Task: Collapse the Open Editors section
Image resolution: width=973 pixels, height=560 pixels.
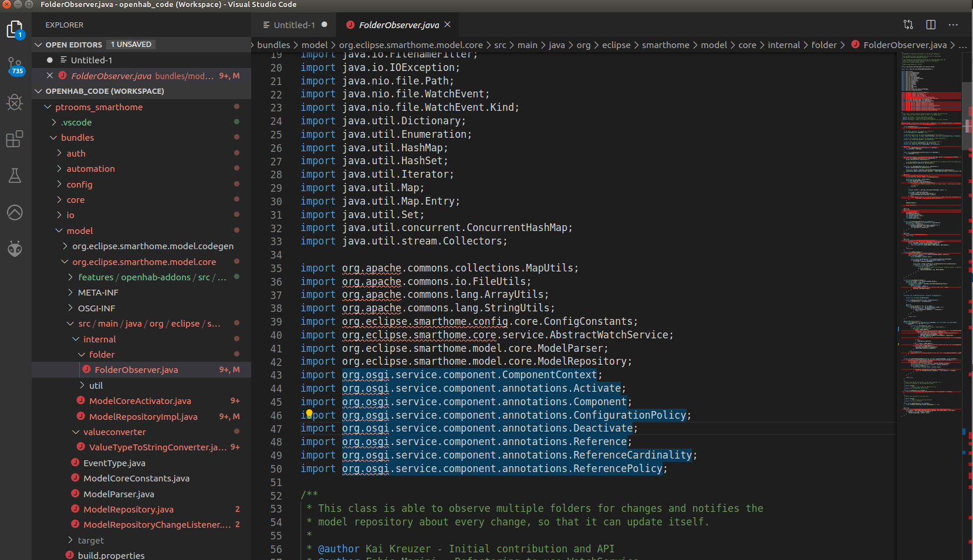Action: tap(39, 45)
